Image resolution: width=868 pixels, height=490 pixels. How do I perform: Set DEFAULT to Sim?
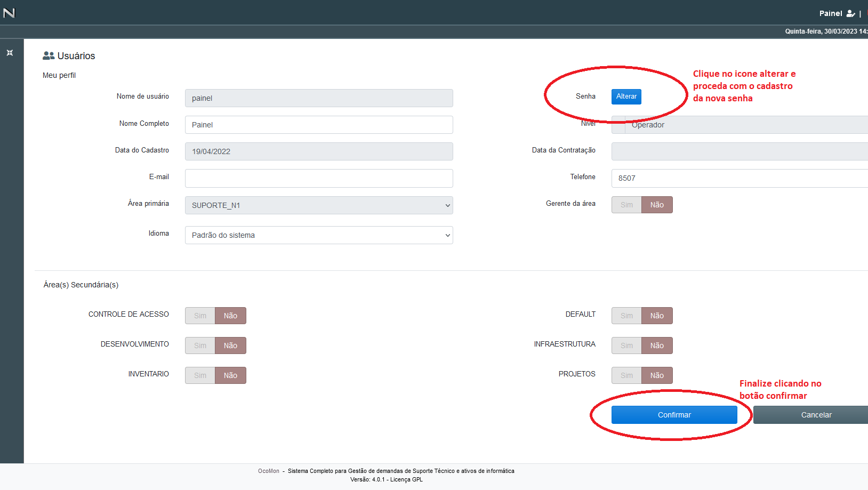626,316
